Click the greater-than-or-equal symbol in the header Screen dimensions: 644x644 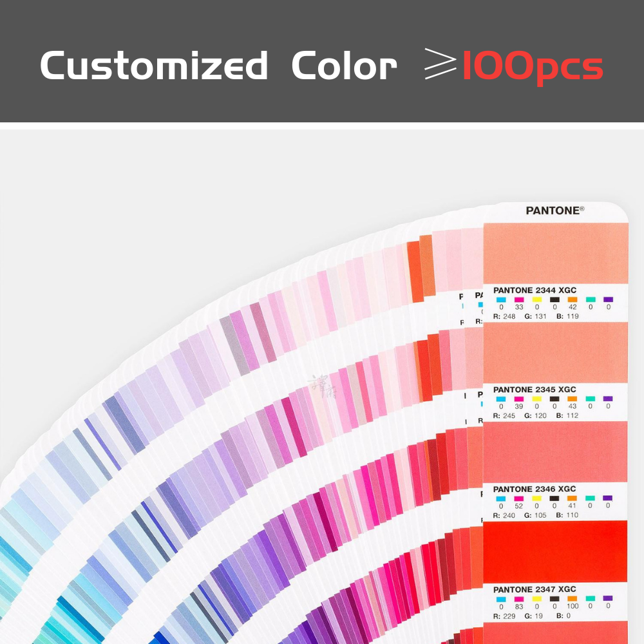440,67
